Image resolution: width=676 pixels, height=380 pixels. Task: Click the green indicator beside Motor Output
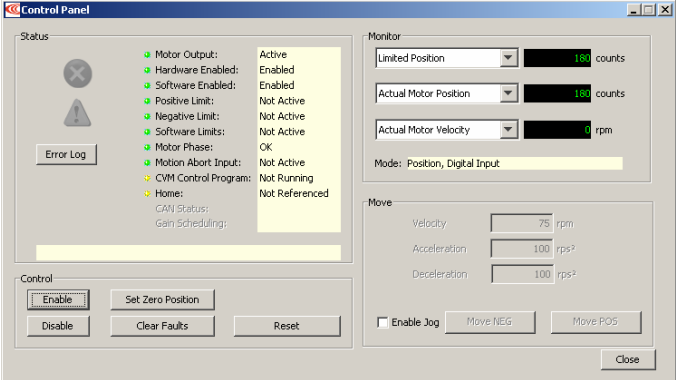(x=147, y=55)
